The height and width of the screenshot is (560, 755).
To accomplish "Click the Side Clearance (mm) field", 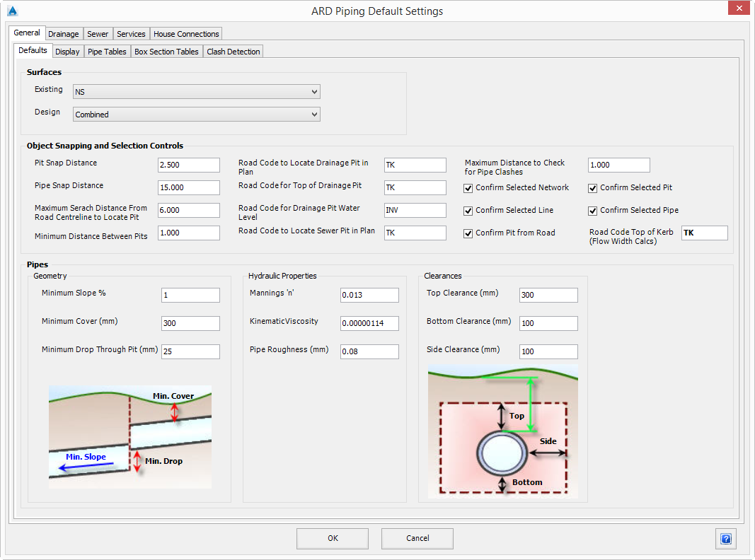I will (548, 351).
